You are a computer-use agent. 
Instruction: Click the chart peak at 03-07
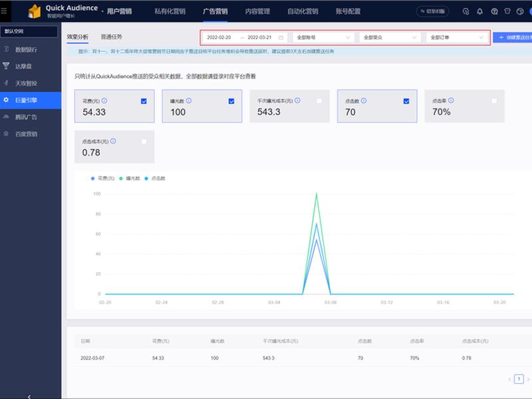coord(317,194)
